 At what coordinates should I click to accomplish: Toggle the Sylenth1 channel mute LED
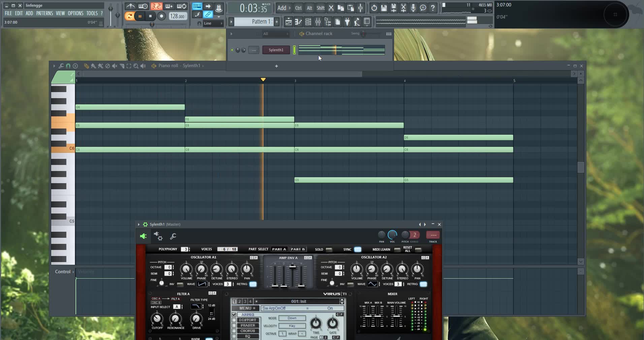232,50
